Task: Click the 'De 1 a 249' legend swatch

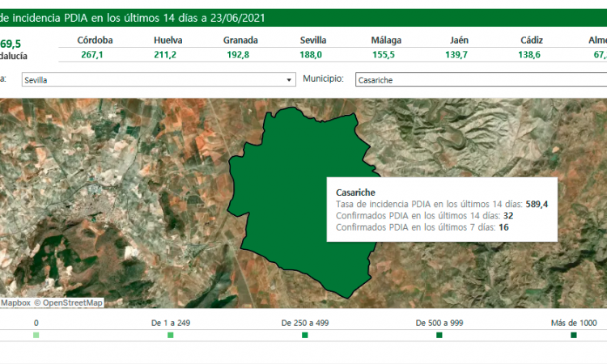Action: (x=171, y=335)
